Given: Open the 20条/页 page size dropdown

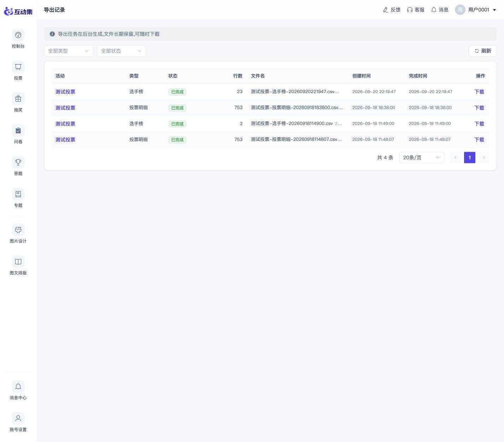Looking at the screenshot, I should pyautogui.click(x=421, y=157).
